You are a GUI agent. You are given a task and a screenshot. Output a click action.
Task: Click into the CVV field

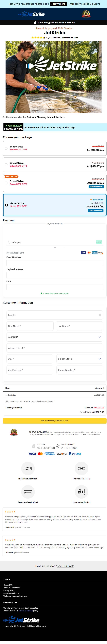(x=55, y=287)
